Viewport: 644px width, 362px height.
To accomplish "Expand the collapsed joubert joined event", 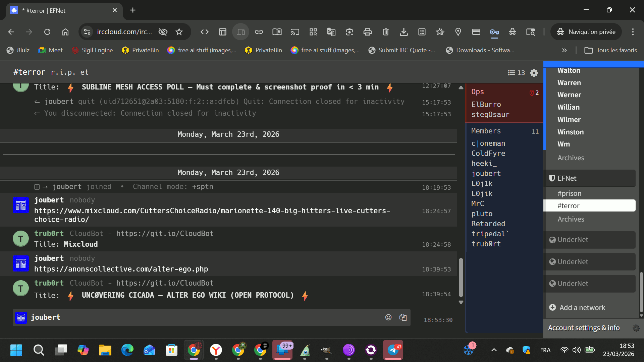I will tap(37, 187).
